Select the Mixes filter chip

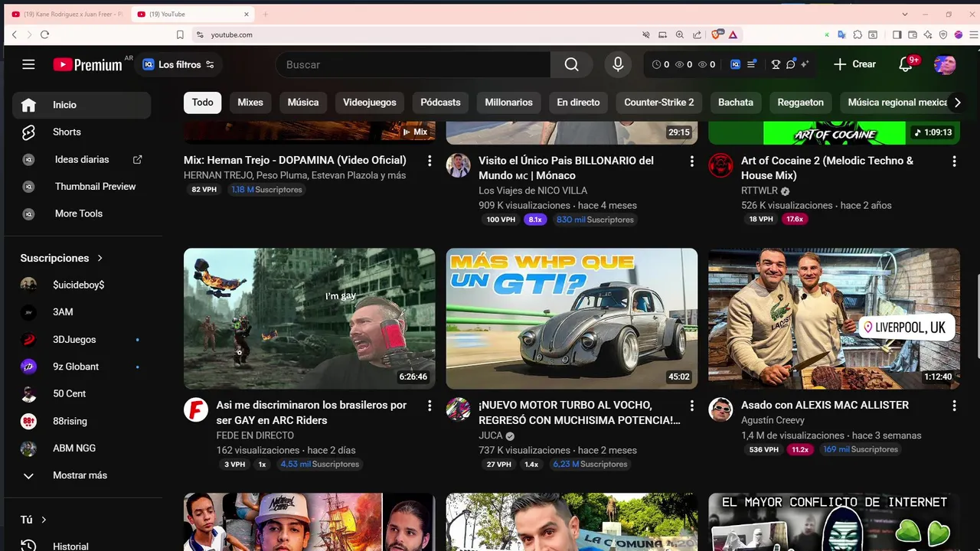pos(250,103)
